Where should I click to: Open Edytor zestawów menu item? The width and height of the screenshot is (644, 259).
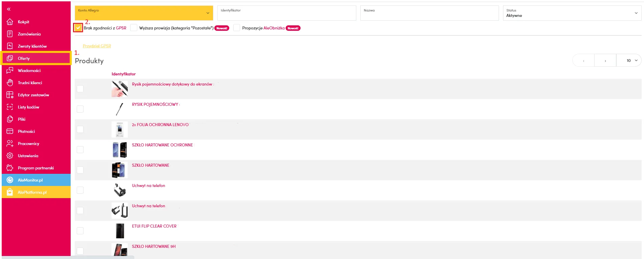coord(33,95)
